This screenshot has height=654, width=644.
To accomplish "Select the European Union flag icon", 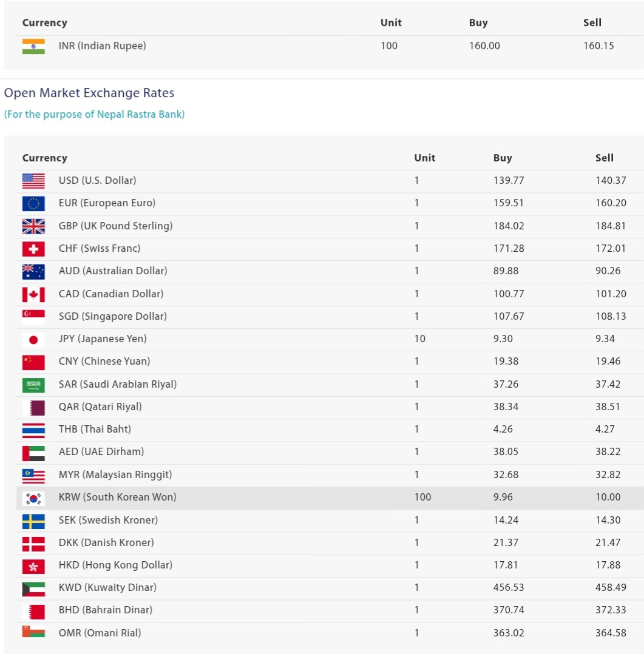I will (x=33, y=203).
